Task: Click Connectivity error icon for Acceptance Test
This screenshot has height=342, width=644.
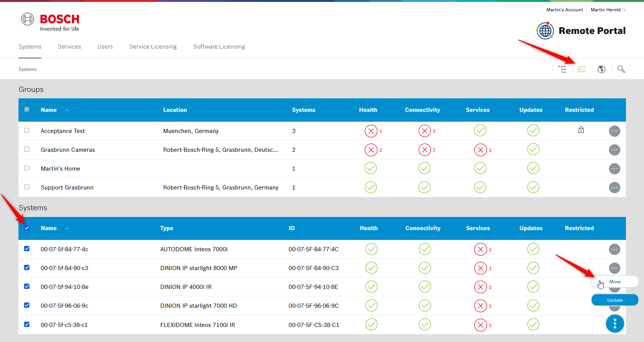Action: 425,131
